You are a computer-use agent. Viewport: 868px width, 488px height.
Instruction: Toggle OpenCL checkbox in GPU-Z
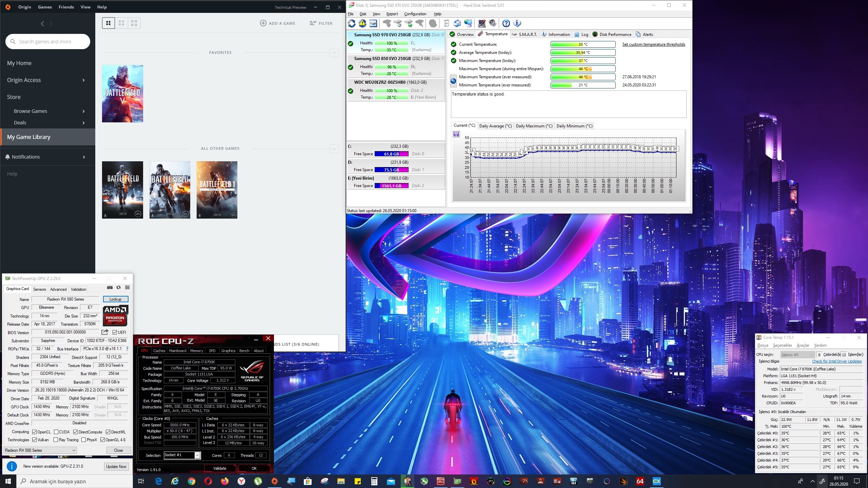[34, 432]
